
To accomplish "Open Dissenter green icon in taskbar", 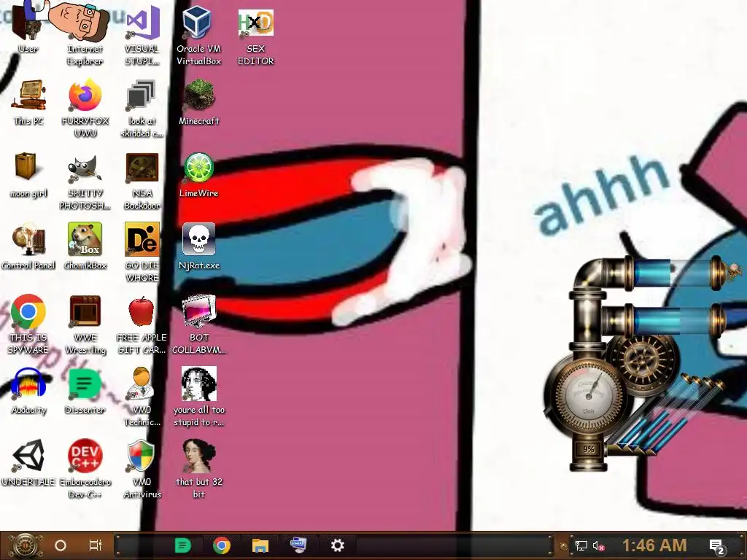I will [183, 545].
